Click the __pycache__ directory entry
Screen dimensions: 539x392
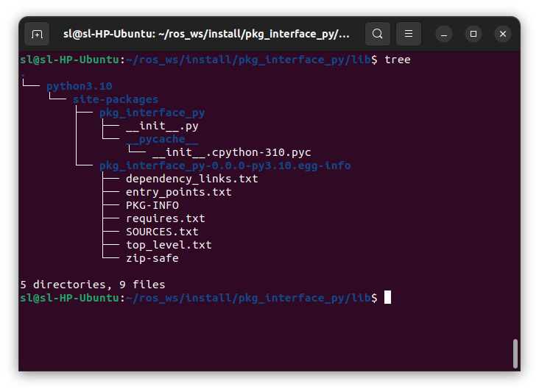[162, 139]
